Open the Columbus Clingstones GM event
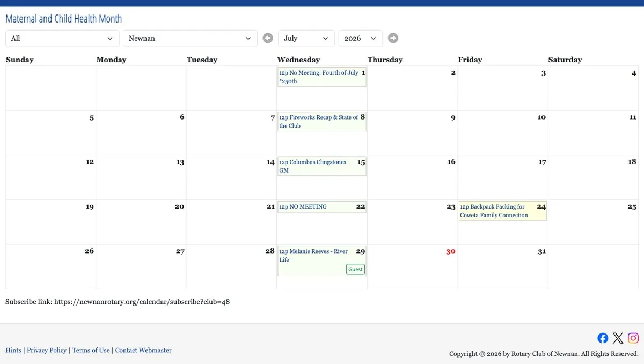 coord(321,166)
